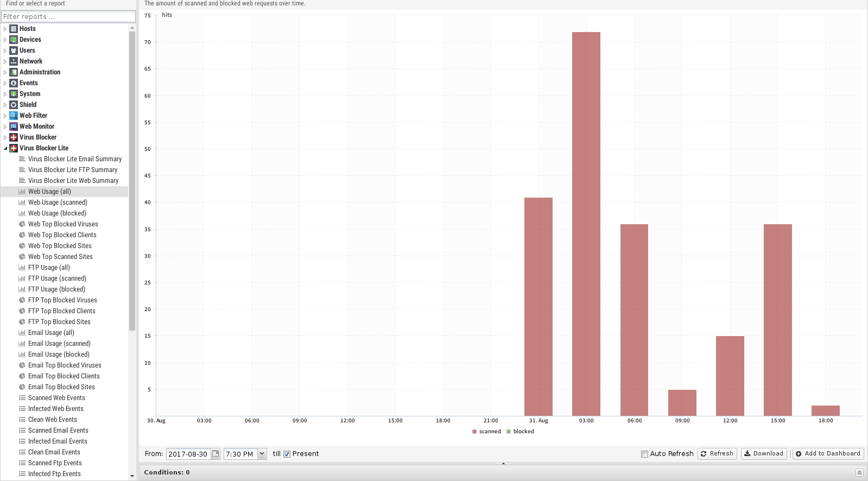Viewport: 868px width, 481px height.
Task: Click the Network category icon
Action: pos(14,61)
